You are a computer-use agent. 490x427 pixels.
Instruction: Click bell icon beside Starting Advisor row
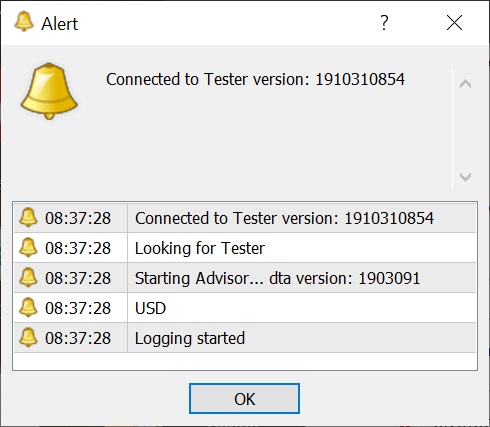pos(28,277)
